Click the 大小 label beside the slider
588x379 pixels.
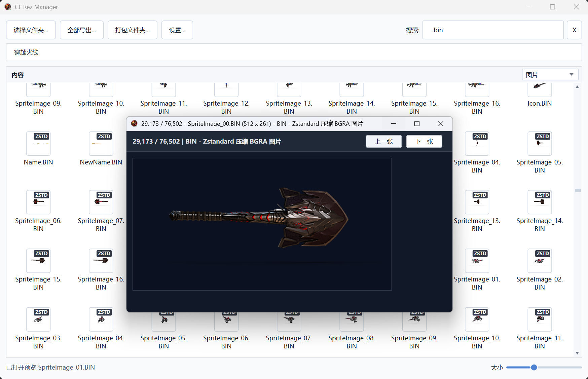(x=497, y=367)
